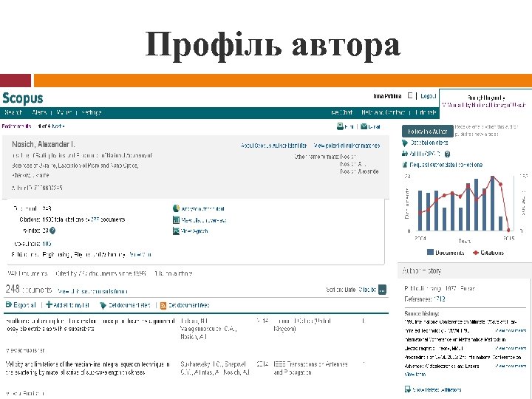Open the Settings menu item
Image resolution: width=532 pixels, height=399 pixels.
click(91, 112)
